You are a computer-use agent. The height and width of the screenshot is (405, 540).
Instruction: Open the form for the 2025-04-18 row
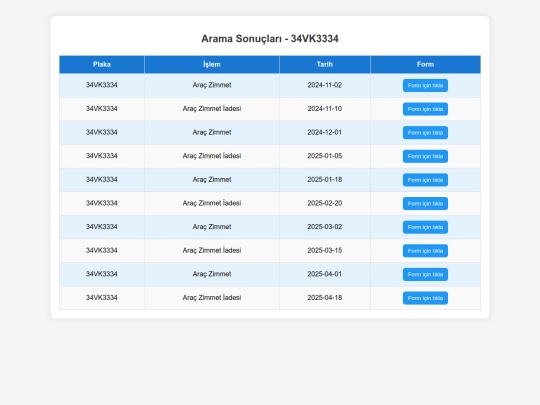tap(425, 298)
